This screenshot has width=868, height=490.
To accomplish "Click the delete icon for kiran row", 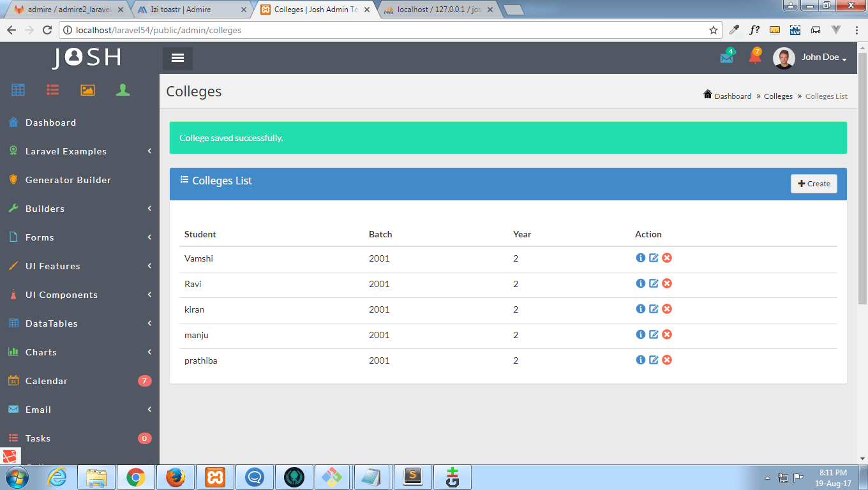I will (x=667, y=309).
